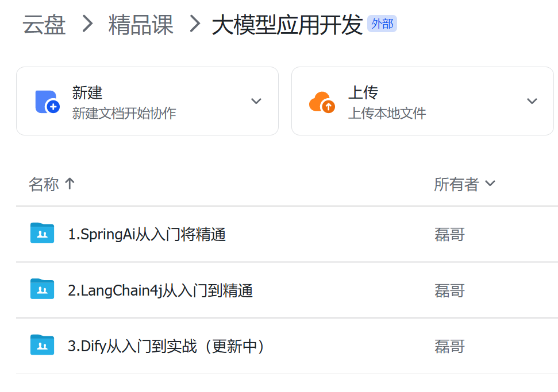The image size is (558, 392).
Task: Click the 新建文档开始协作 card
Action: (147, 101)
